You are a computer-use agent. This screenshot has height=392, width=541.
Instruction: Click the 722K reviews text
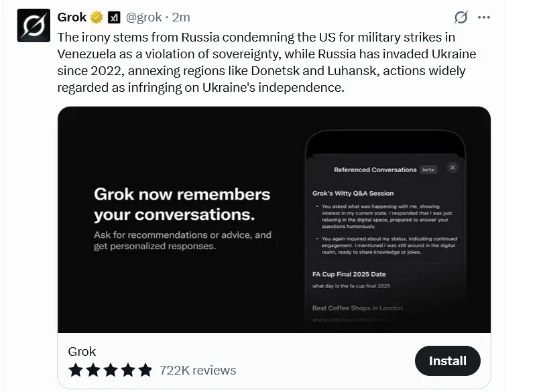(198, 370)
